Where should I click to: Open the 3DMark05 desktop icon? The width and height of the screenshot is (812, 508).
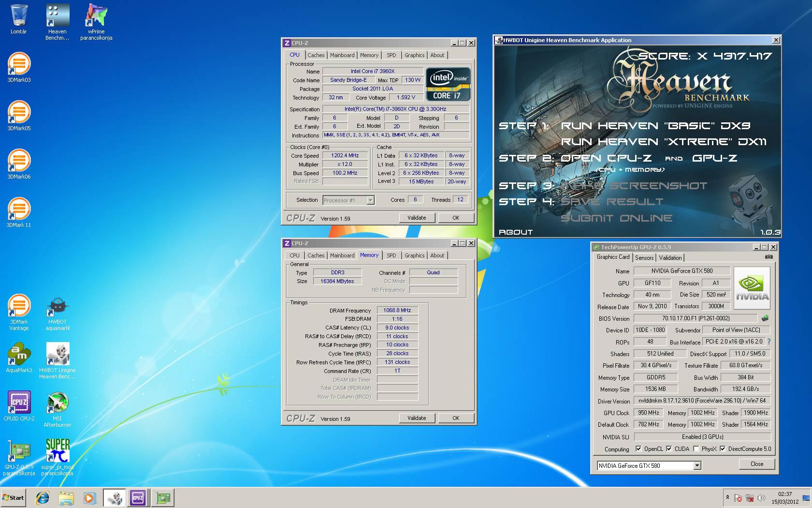tap(18, 116)
